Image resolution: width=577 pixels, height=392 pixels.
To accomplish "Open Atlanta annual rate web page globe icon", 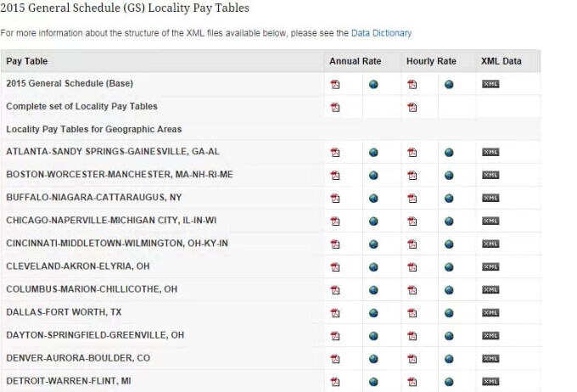I will (373, 153).
